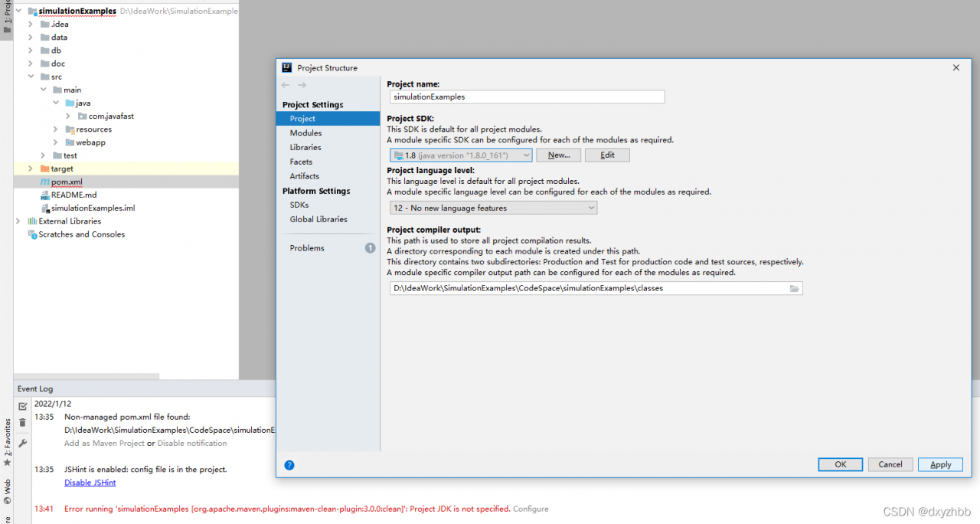Click the forward arrow in Project Structure dialog
The image size is (980, 524).
click(x=302, y=85)
